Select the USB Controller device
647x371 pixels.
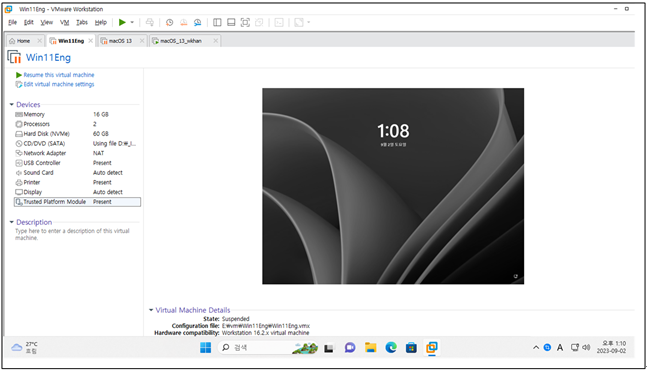(x=77, y=163)
